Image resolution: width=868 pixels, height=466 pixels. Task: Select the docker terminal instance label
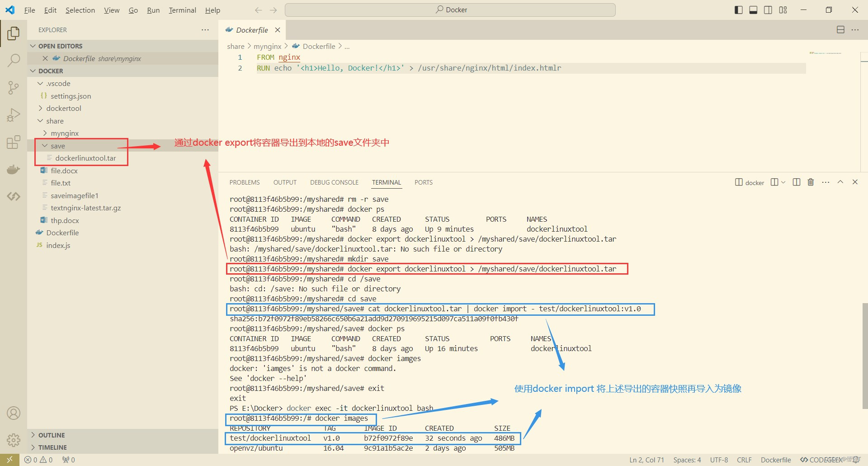pos(750,182)
